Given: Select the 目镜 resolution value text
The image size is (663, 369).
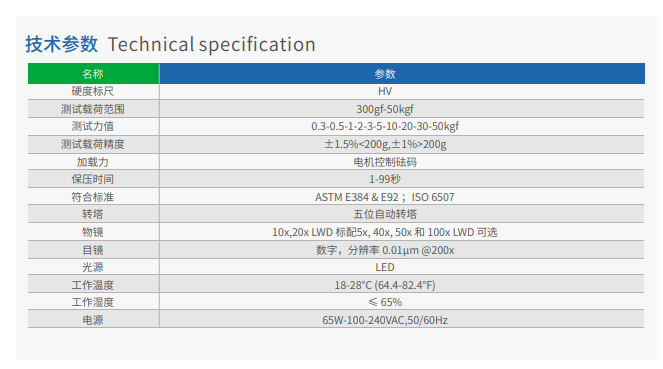Looking at the screenshot, I should (x=385, y=250).
